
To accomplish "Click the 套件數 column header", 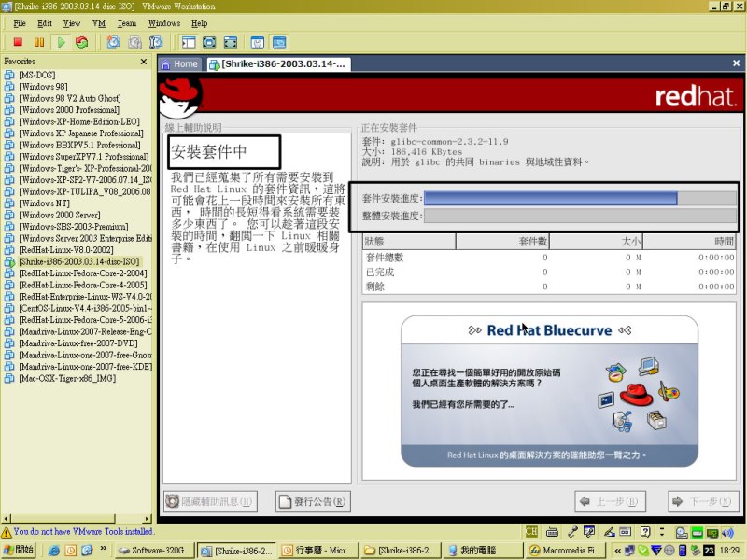I will click(x=502, y=242).
